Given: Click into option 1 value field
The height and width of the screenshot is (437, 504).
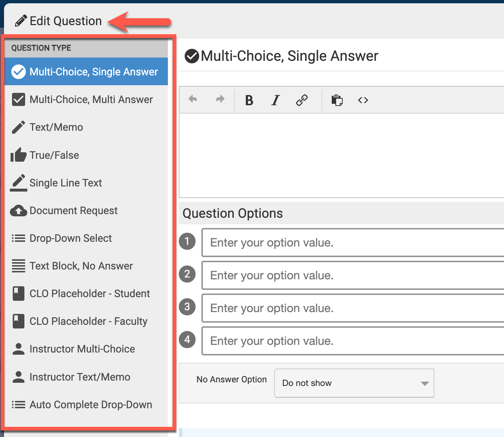Looking at the screenshot, I should 353,243.
